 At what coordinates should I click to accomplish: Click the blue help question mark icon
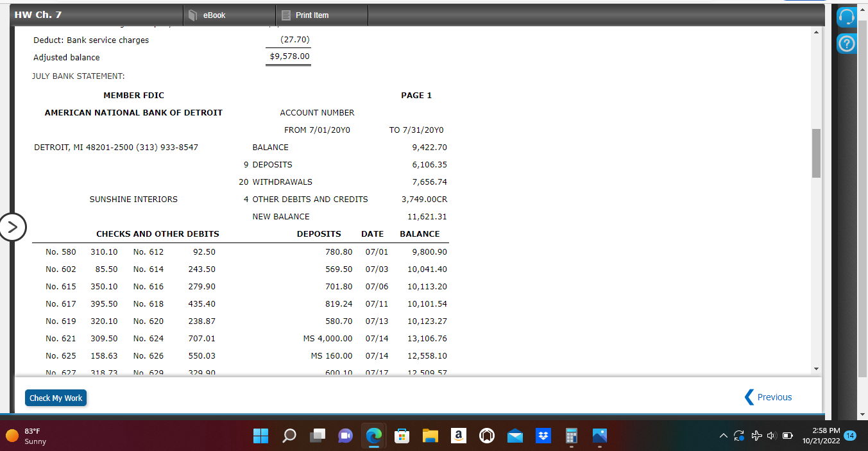[x=846, y=44]
